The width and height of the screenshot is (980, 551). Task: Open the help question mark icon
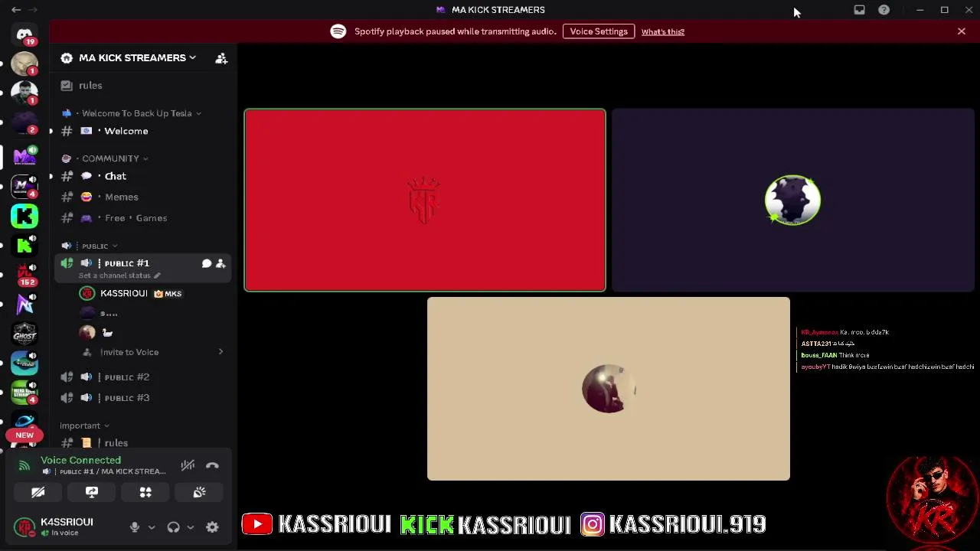[884, 10]
